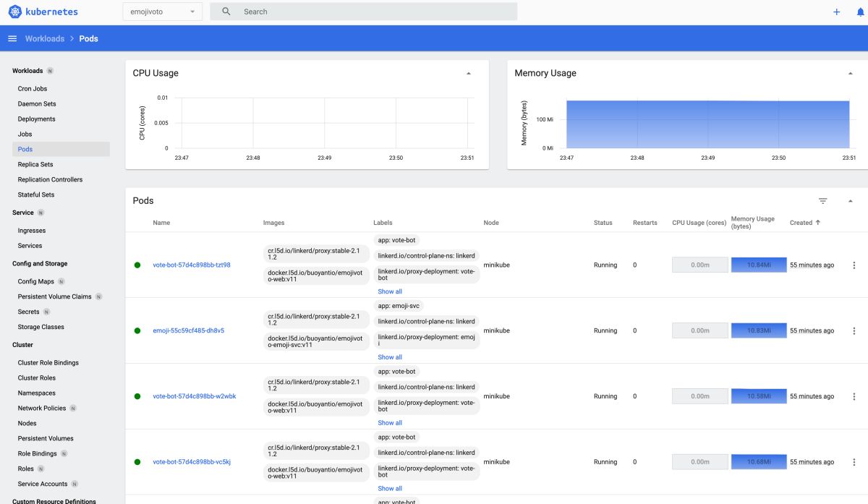Click the N badge beside Persistent Volume Claims
Image resolution: width=868 pixels, height=504 pixels.
click(x=98, y=296)
